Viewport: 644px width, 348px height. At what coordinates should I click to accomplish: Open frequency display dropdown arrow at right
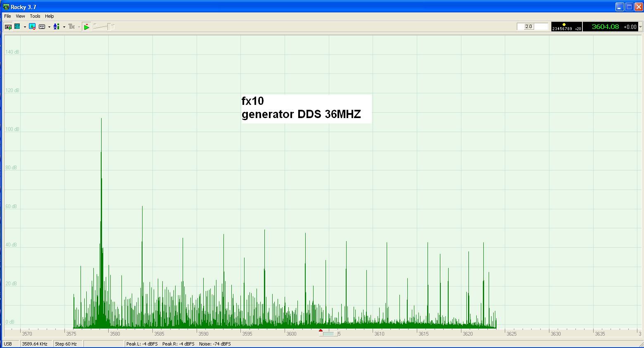[640, 27]
